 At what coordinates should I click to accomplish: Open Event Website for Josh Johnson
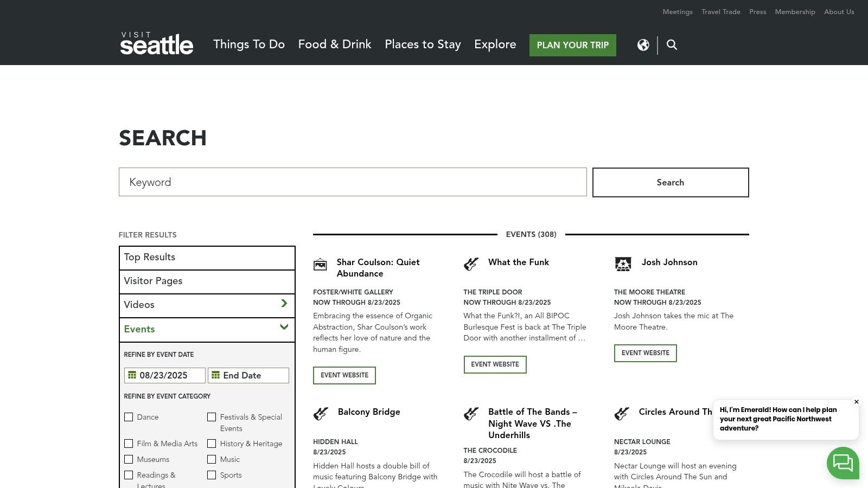click(645, 353)
